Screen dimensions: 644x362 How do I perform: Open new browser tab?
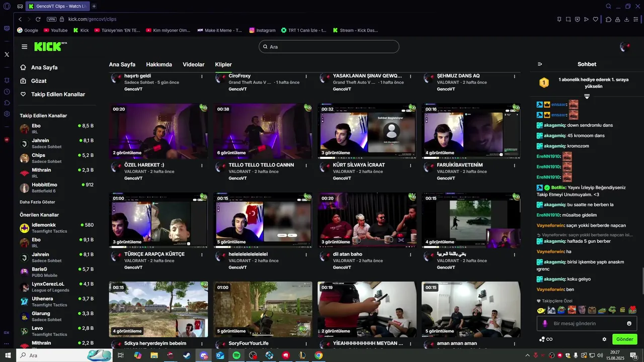[94, 6]
